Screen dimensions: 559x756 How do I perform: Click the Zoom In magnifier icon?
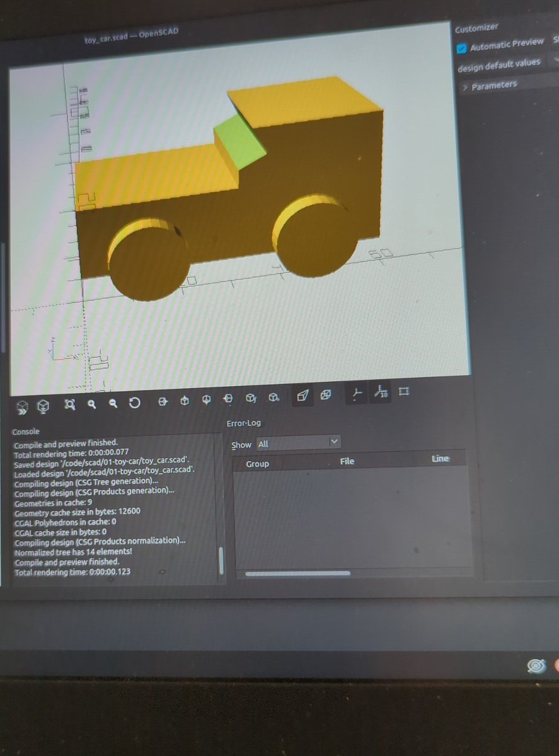tap(92, 404)
